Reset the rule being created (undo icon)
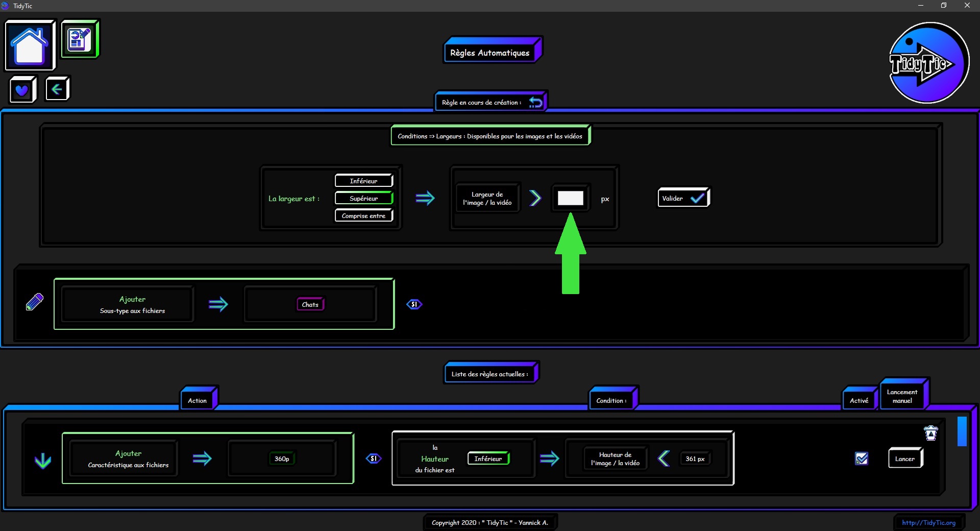980x531 pixels. (x=535, y=102)
